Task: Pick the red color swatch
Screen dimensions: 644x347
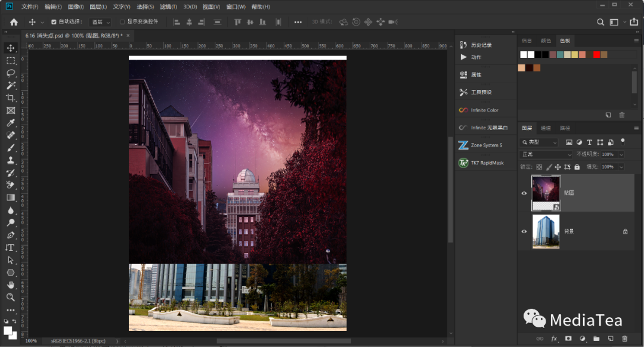Action: [x=597, y=55]
